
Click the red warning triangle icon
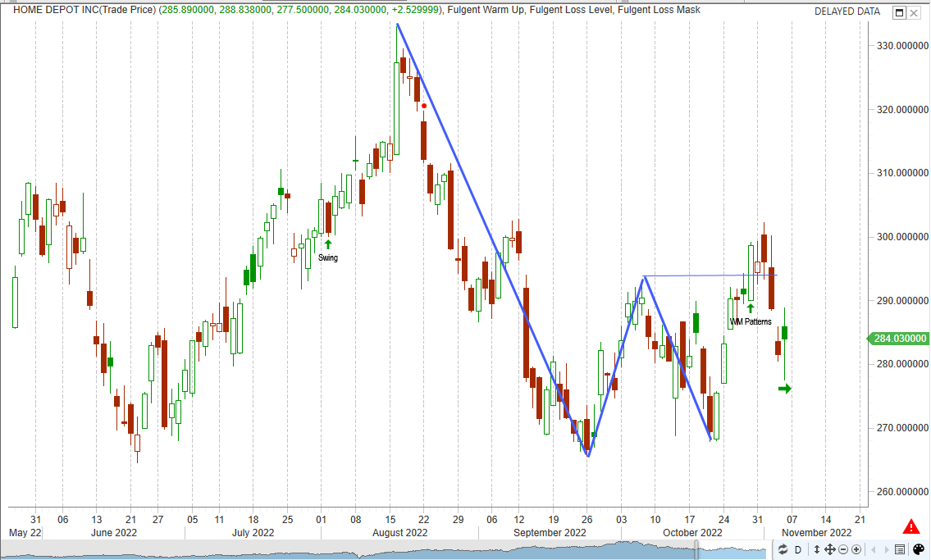pos(910,526)
